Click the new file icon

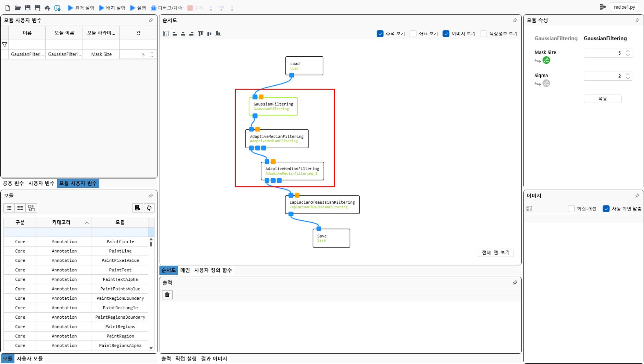(x=8, y=8)
